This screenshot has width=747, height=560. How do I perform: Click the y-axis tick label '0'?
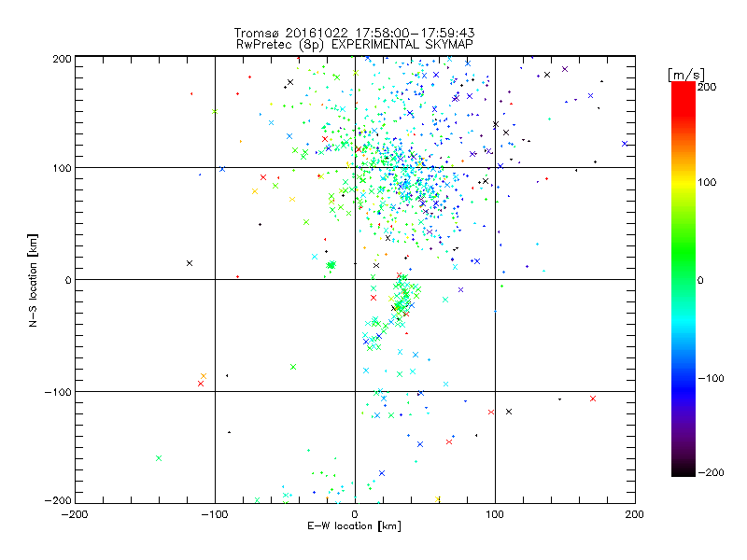[x=68, y=280]
